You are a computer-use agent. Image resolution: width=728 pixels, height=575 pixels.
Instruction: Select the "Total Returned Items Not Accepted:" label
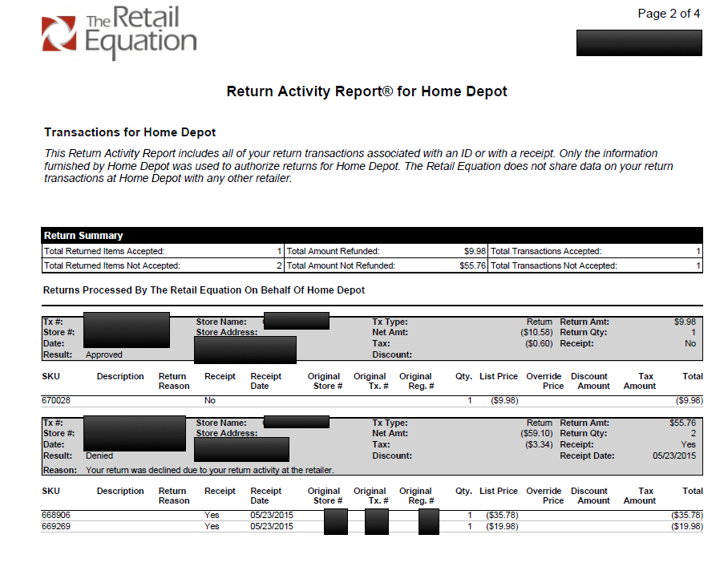point(112,265)
